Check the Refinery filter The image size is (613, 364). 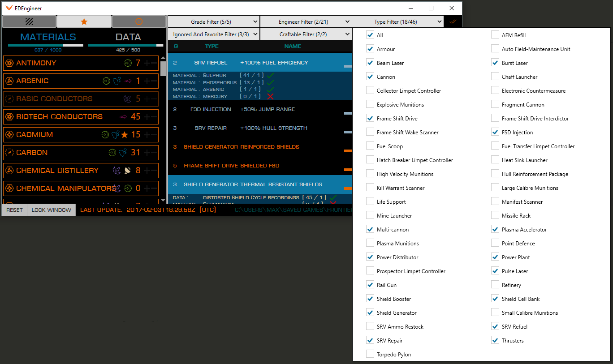coord(495,285)
